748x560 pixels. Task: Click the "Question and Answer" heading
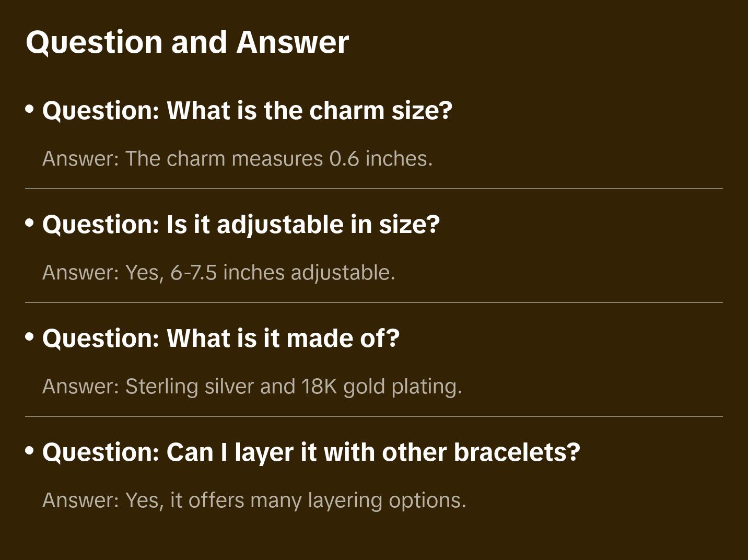coord(187,42)
